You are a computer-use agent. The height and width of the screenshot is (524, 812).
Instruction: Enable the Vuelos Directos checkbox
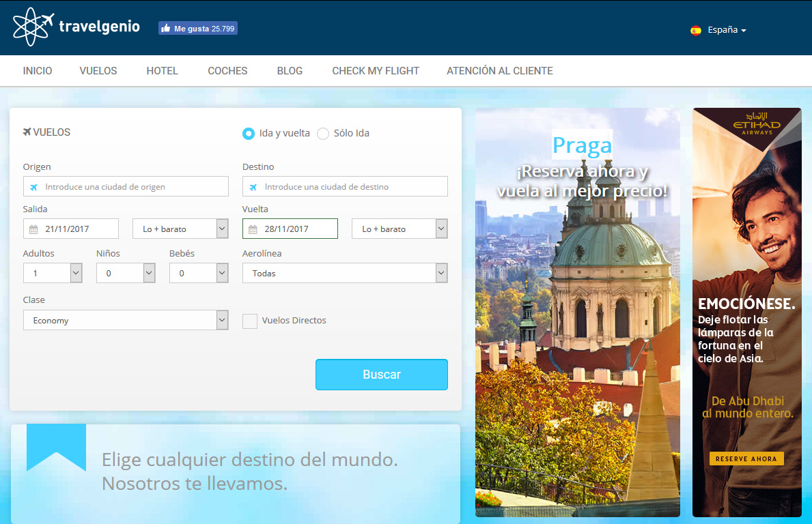point(250,321)
